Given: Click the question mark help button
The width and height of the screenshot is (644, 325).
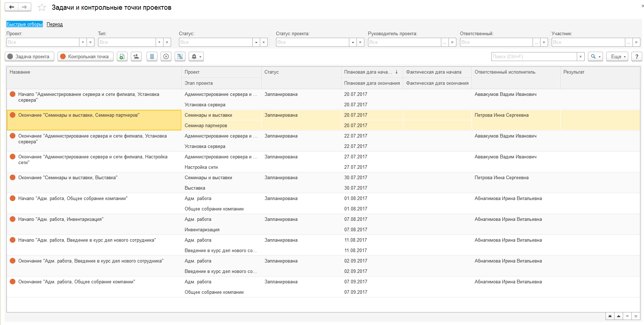Looking at the screenshot, I should point(636,56).
